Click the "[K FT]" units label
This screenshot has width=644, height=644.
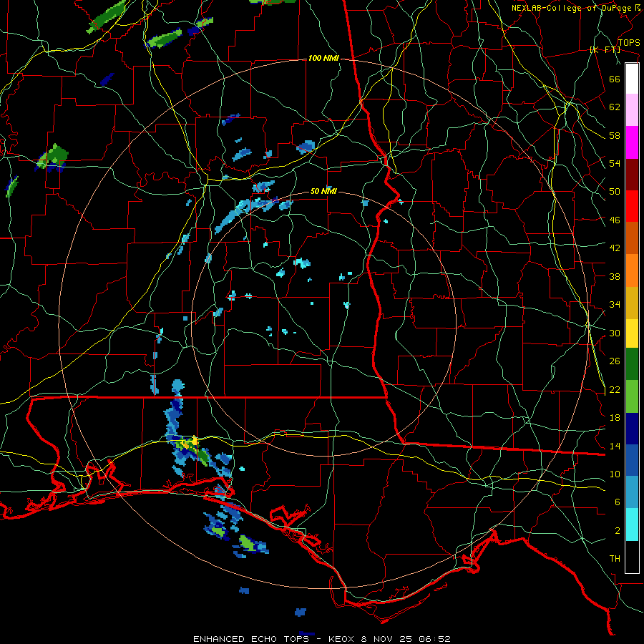tap(605, 50)
